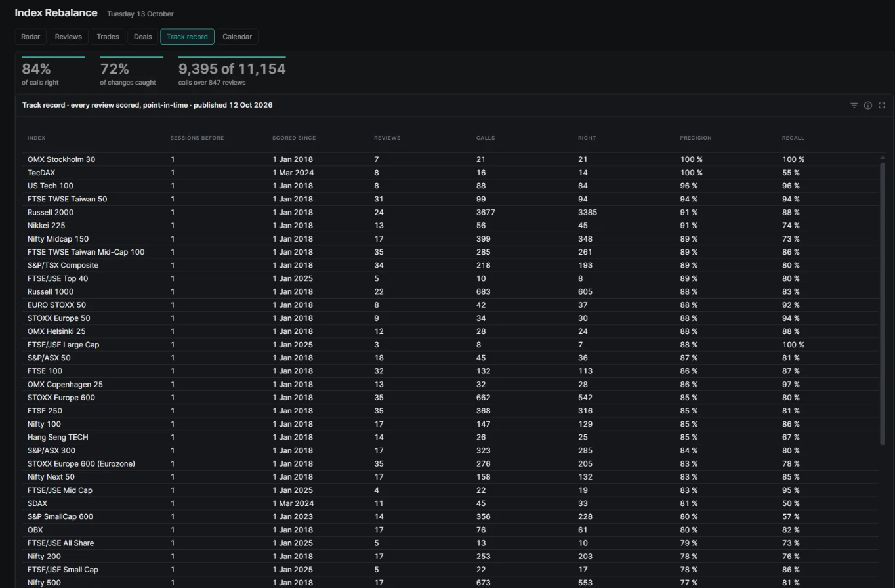
Task: Open the Calendar tab
Action: pyautogui.click(x=237, y=37)
